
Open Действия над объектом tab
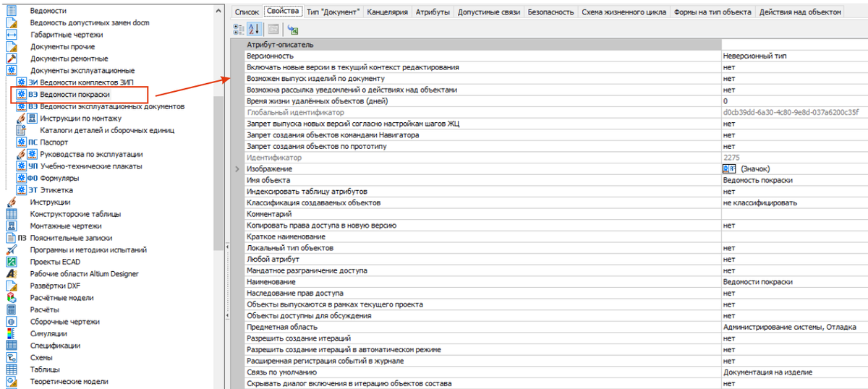[800, 12]
